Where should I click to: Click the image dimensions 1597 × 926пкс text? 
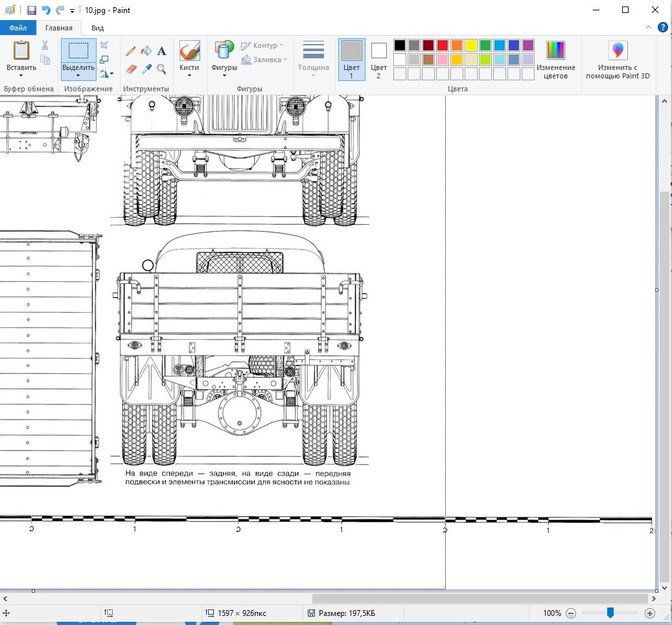[x=242, y=613]
